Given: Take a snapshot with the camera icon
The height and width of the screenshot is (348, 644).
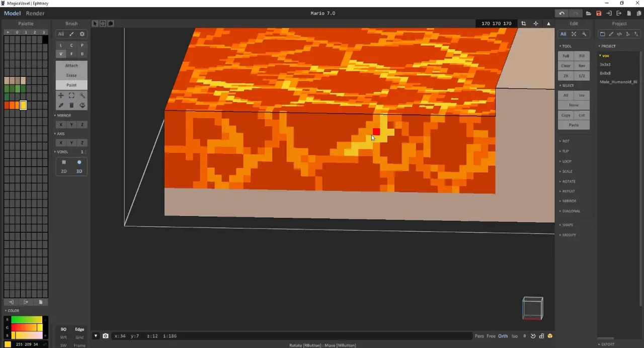Looking at the screenshot, I should point(106,336).
